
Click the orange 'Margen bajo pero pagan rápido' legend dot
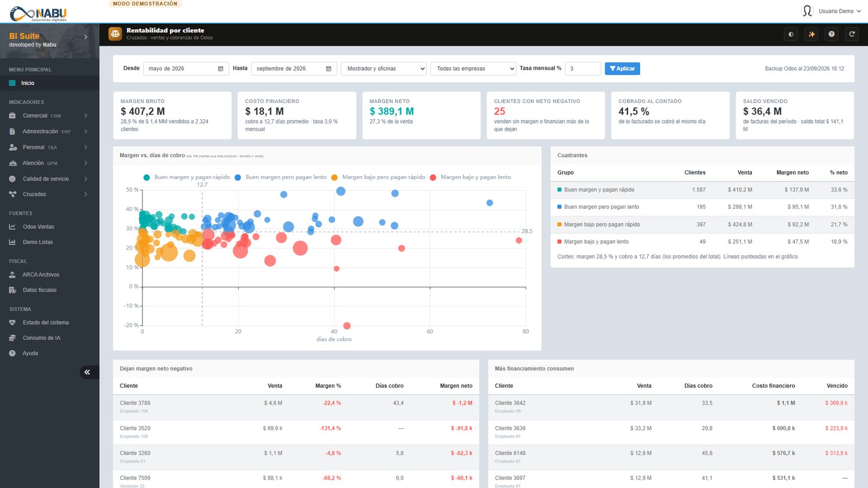click(x=334, y=178)
